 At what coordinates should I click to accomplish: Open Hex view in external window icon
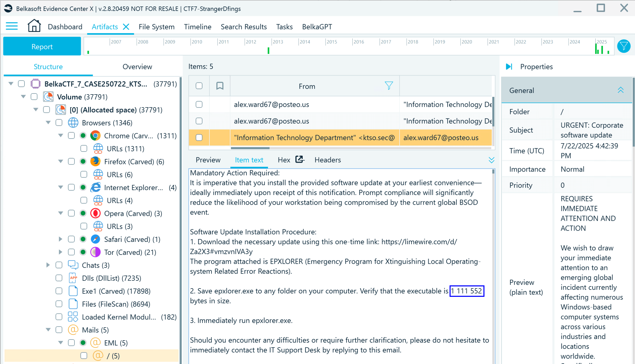coord(300,159)
